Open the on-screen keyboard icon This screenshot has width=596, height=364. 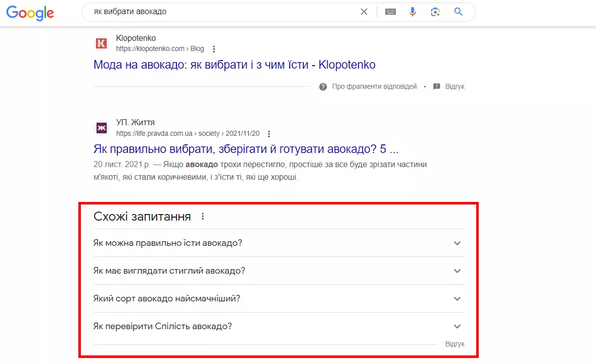pos(390,12)
